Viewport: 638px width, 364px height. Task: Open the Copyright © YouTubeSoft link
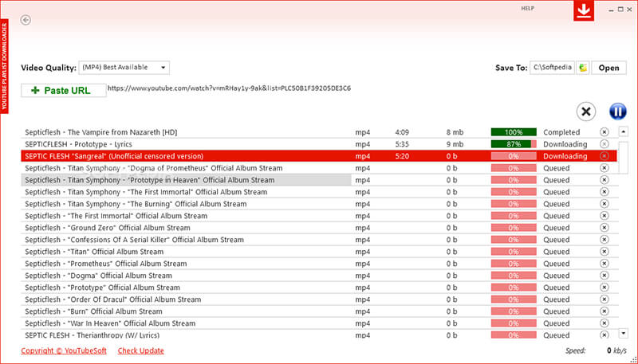pyautogui.click(x=64, y=350)
